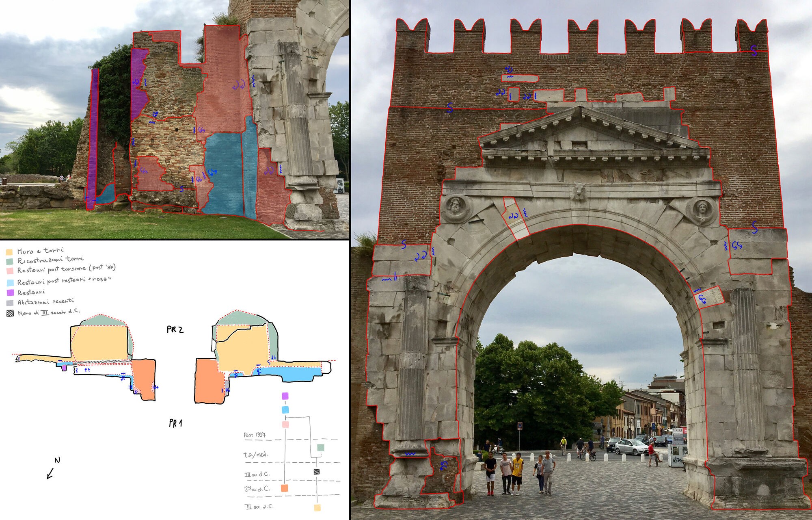
Task: Click the gray 'Abitazioni recenti' legend swatch
Action: 10,303
